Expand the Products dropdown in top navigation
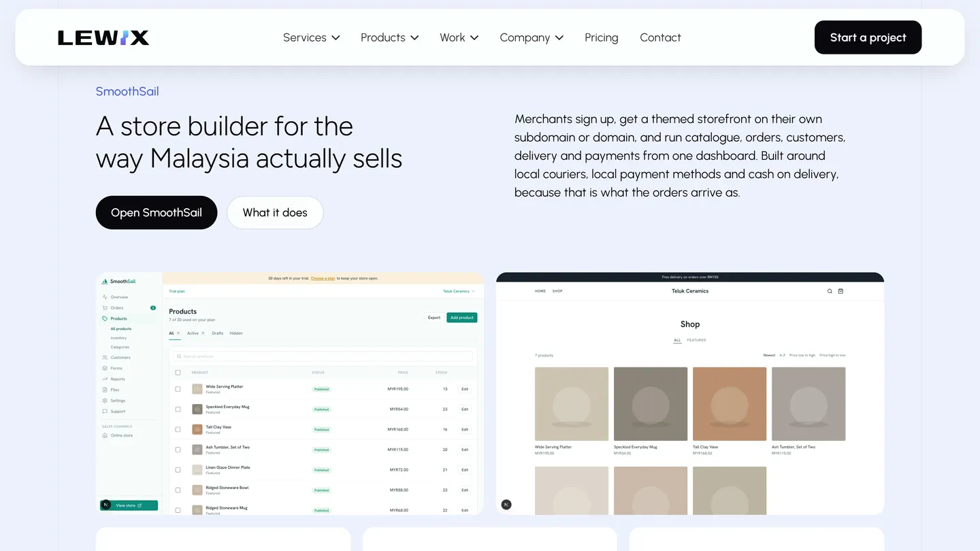Viewport: 980px width, 551px height. tap(389, 37)
